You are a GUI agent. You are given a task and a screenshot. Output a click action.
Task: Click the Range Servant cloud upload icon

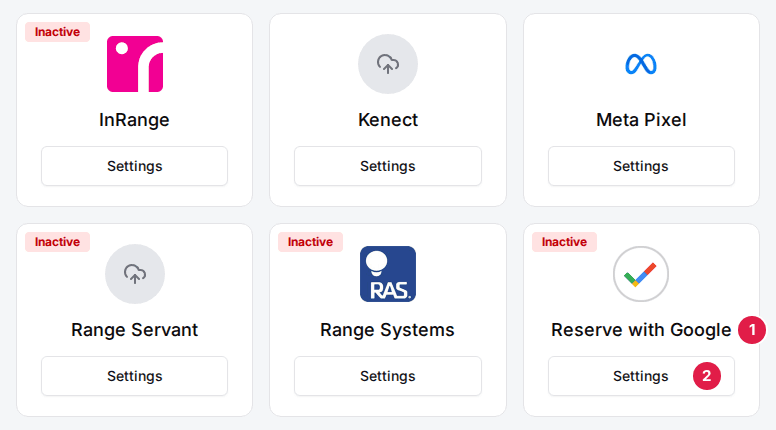tap(135, 274)
